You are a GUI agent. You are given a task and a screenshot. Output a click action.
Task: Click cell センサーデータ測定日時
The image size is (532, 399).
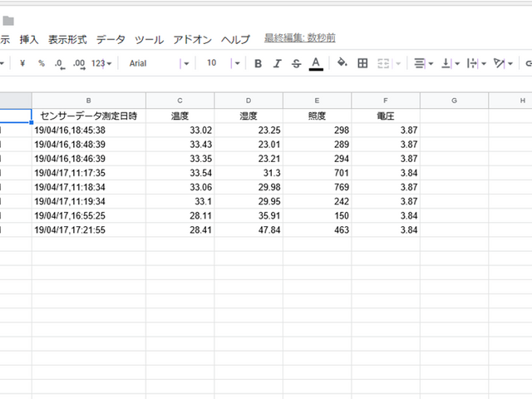click(x=89, y=116)
